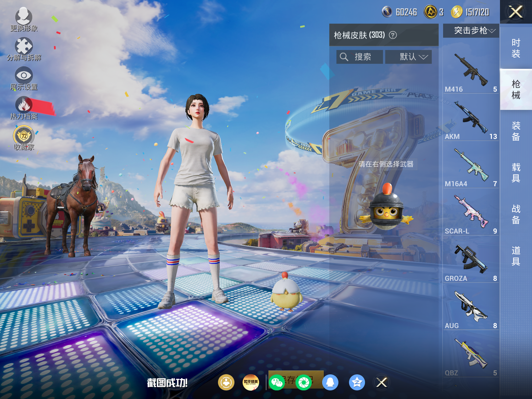Dismiss the screenshot share bar X
532x399 pixels.
(x=382, y=382)
